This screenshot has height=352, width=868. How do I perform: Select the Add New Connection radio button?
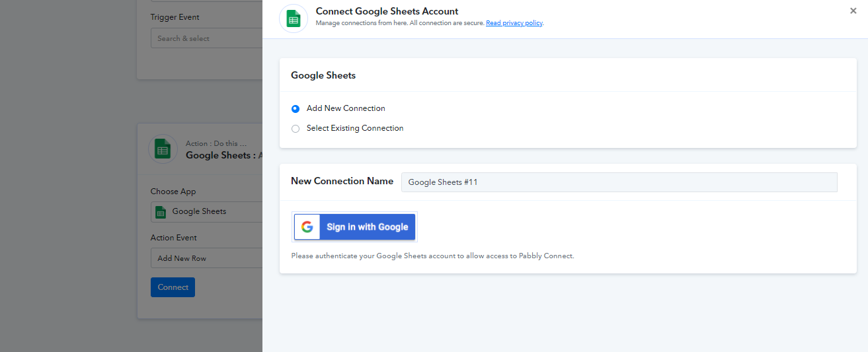[296, 109]
